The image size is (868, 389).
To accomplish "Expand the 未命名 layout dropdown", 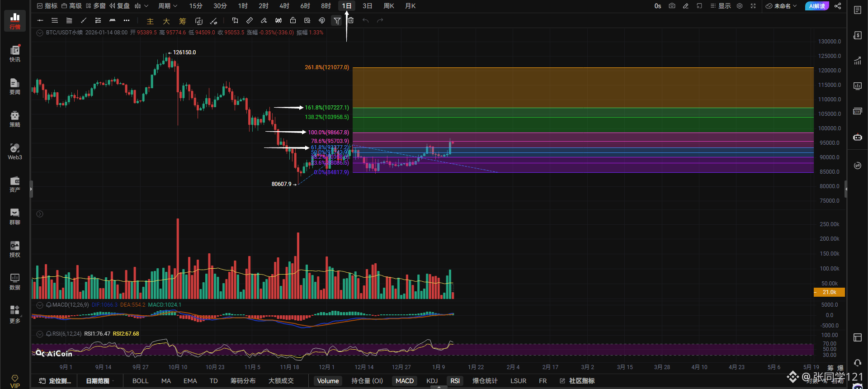I will (781, 6).
